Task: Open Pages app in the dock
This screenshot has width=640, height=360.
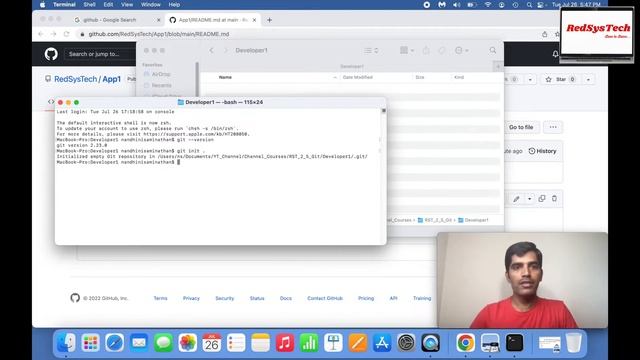Action: pyautogui.click(x=358, y=342)
